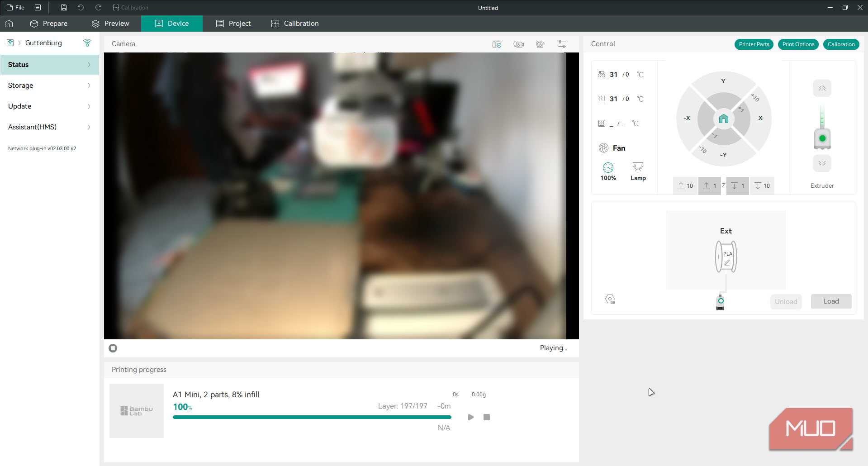Click the extruder retract up arrow
Screen dimensions: 868x466
[822, 88]
